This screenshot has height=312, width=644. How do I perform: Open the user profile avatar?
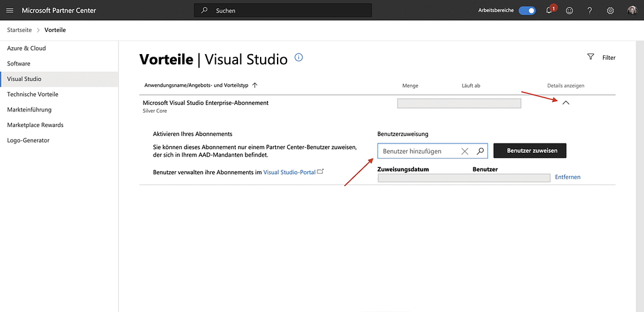point(631,10)
